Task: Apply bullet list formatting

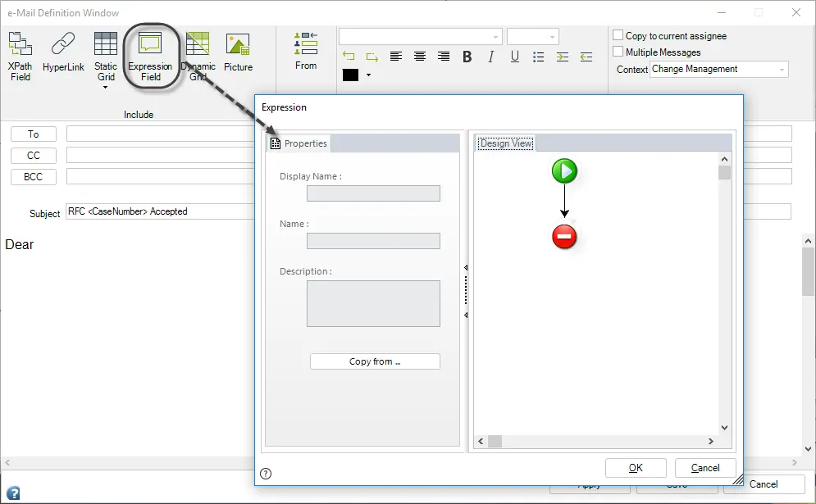Action: click(x=539, y=57)
